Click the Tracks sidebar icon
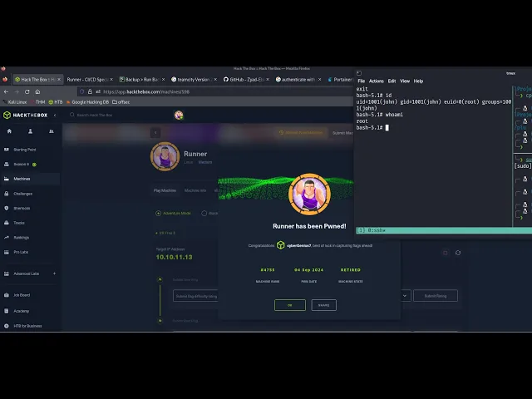This screenshot has height=399, width=532. pyautogui.click(x=7, y=223)
